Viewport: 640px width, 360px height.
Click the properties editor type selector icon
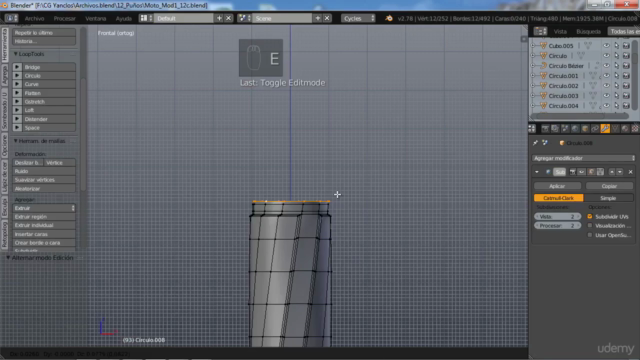pos(532,129)
